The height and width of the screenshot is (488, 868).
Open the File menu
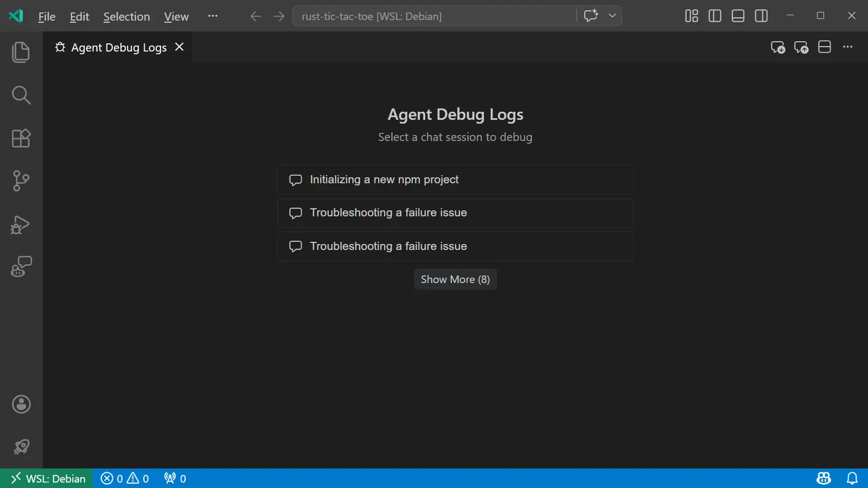coord(46,16)
